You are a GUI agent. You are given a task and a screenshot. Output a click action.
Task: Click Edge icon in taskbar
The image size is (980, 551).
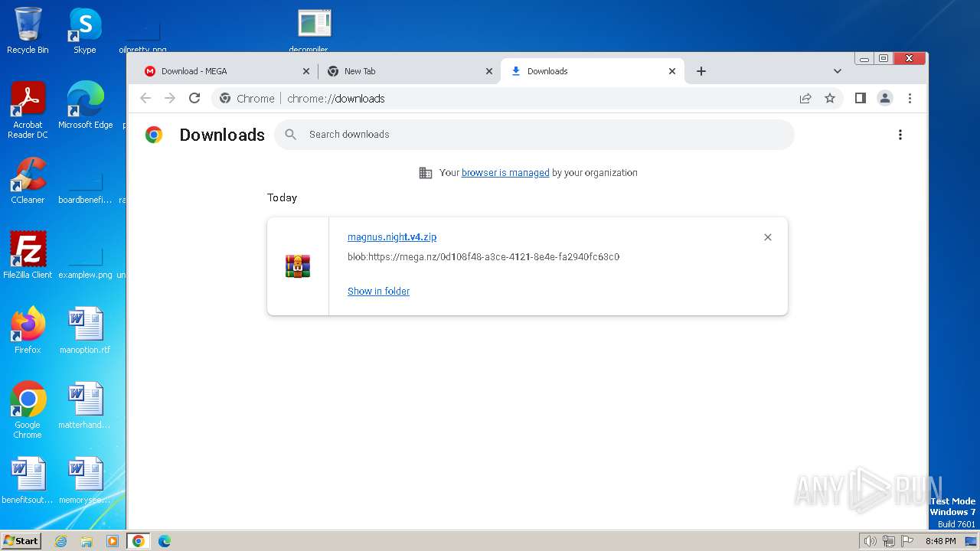pos(164,541)
